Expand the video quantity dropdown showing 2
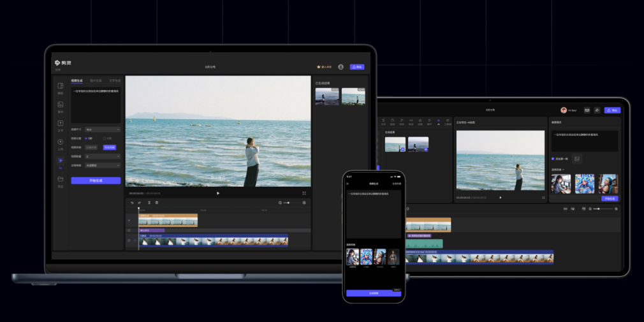This screenshot has width=644, height=322. pyautogui.click(x=102, y=156)
